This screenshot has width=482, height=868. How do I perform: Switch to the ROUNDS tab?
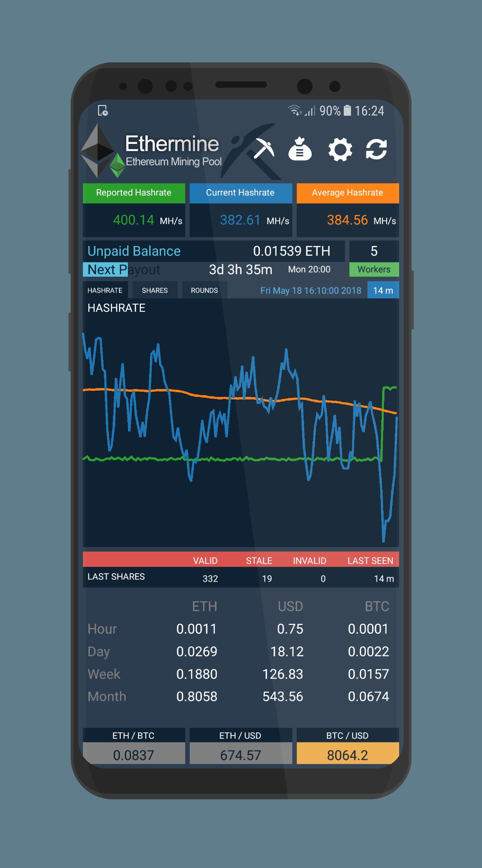point(204,290)
